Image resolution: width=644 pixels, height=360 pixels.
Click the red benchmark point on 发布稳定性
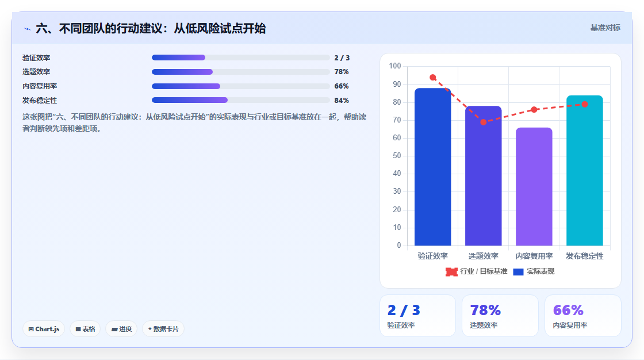coord(585,105)
